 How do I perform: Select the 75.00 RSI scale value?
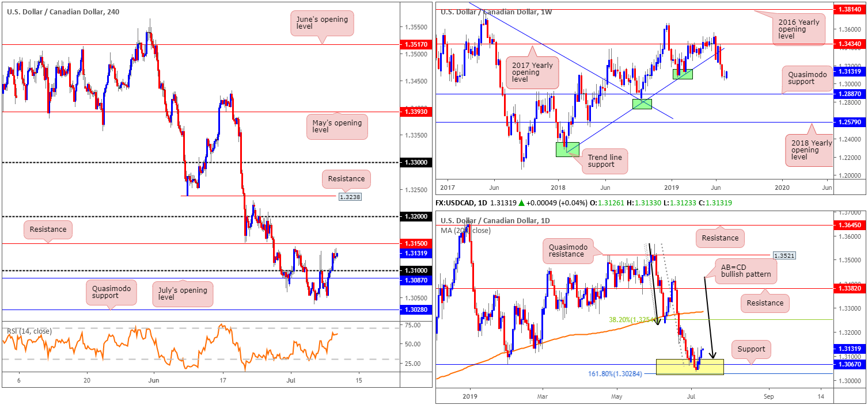[412, 325]
